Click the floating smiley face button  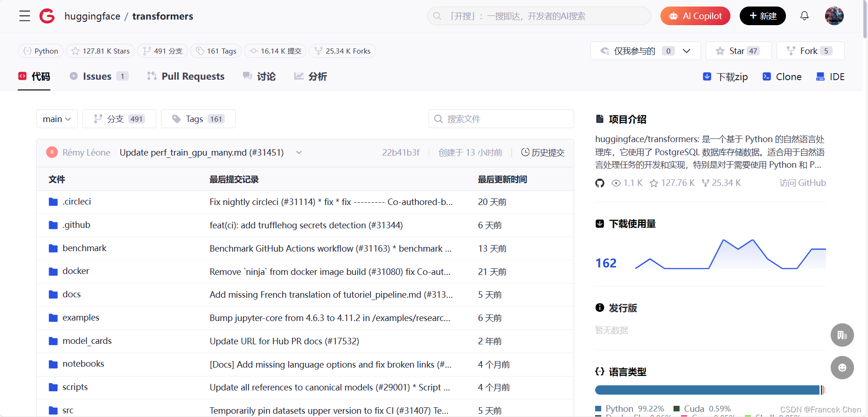(x=842, y=368)
